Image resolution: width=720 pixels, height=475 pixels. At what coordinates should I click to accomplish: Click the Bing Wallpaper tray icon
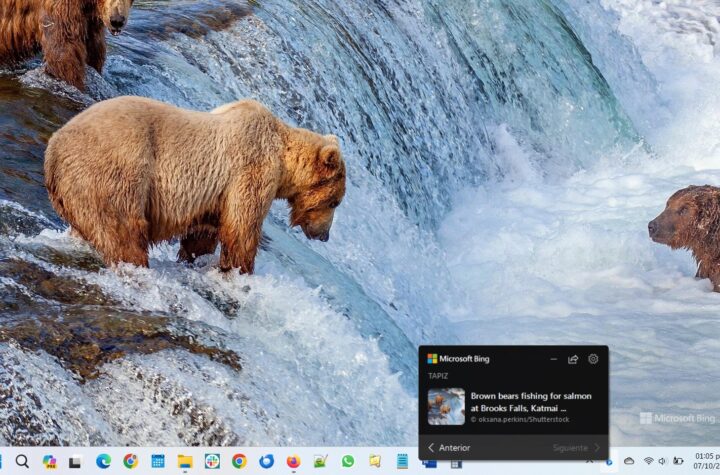(x=609, y=462)
